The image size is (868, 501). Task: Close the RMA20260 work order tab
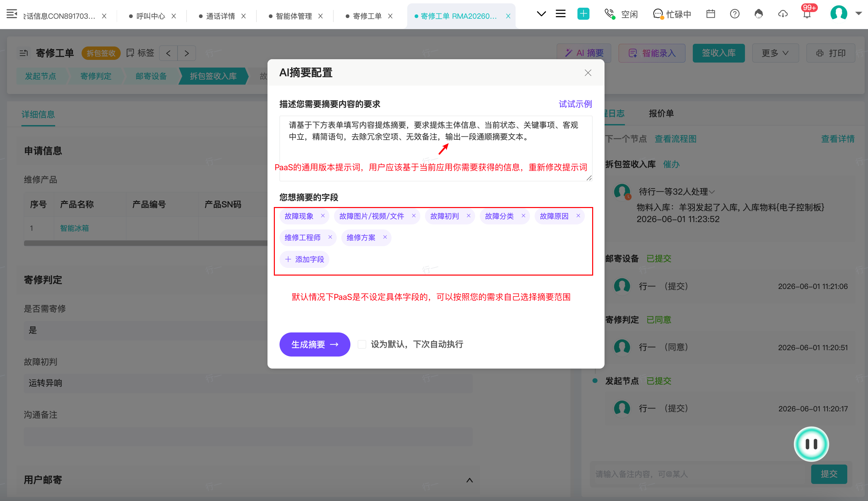tap(508, 16)
